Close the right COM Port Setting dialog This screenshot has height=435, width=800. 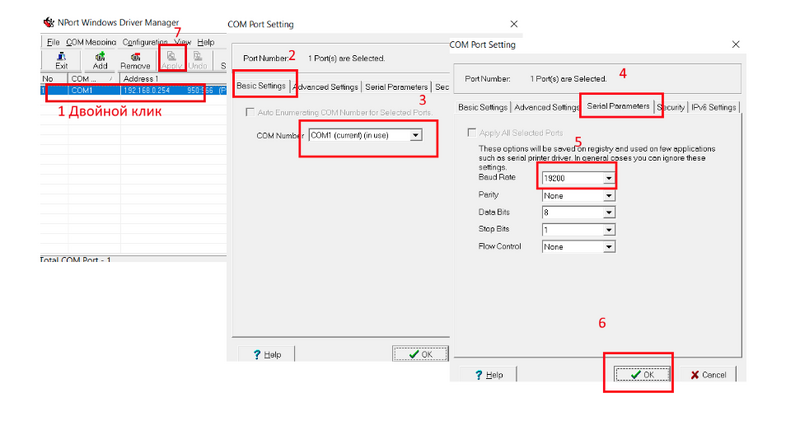point(735,44)
